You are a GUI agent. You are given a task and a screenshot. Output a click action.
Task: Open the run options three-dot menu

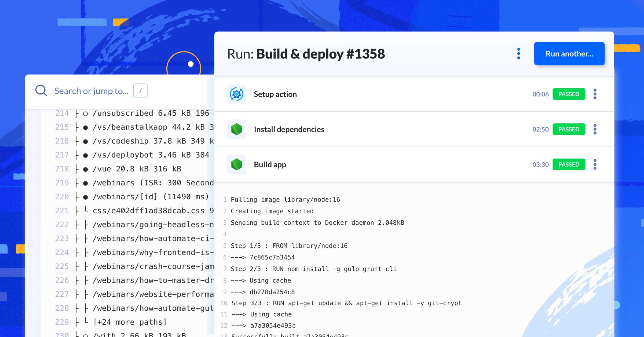(x=519, y=53)
